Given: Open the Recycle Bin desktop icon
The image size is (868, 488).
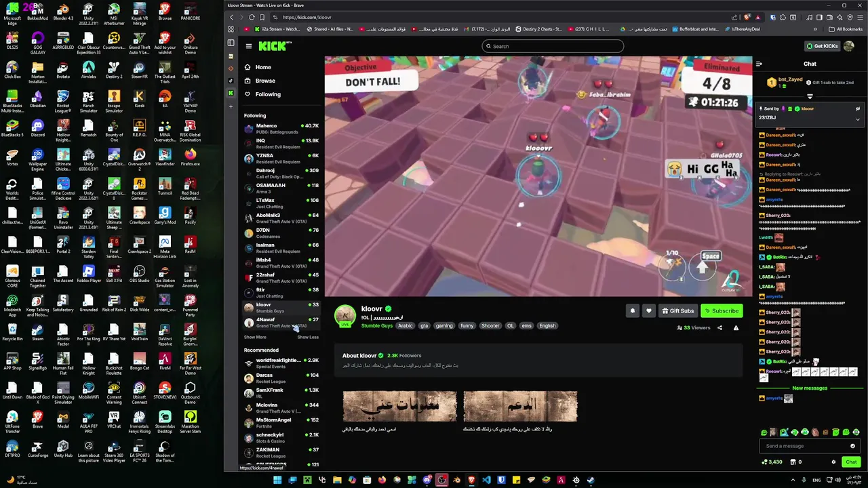Looking at the screenshot, I should point(12,331).
